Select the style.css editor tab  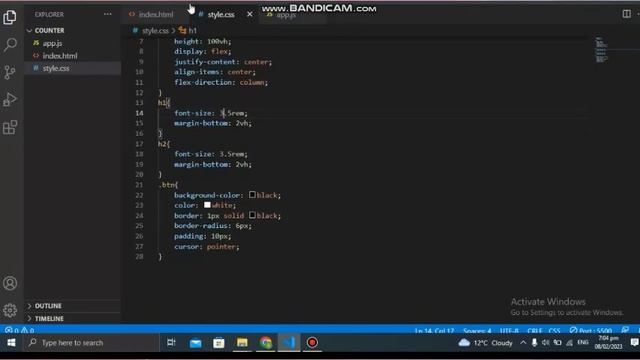pyautogui.click(x=221, y=15)
